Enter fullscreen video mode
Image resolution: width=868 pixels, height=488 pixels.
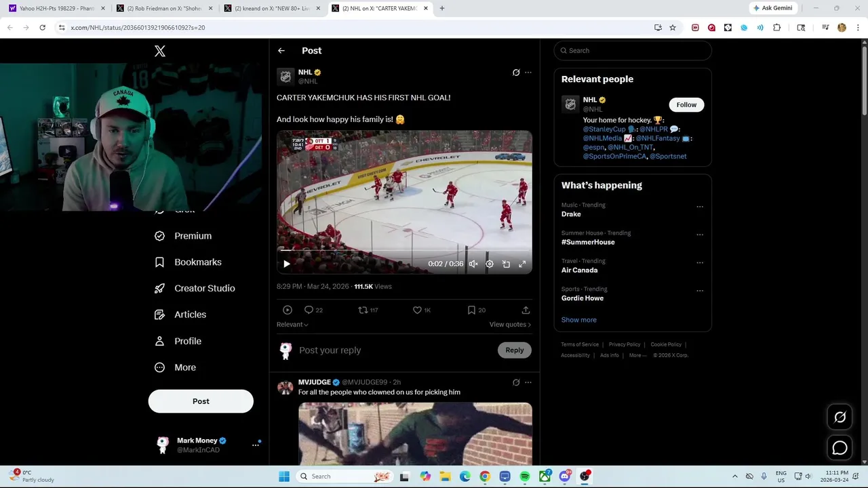522,264
